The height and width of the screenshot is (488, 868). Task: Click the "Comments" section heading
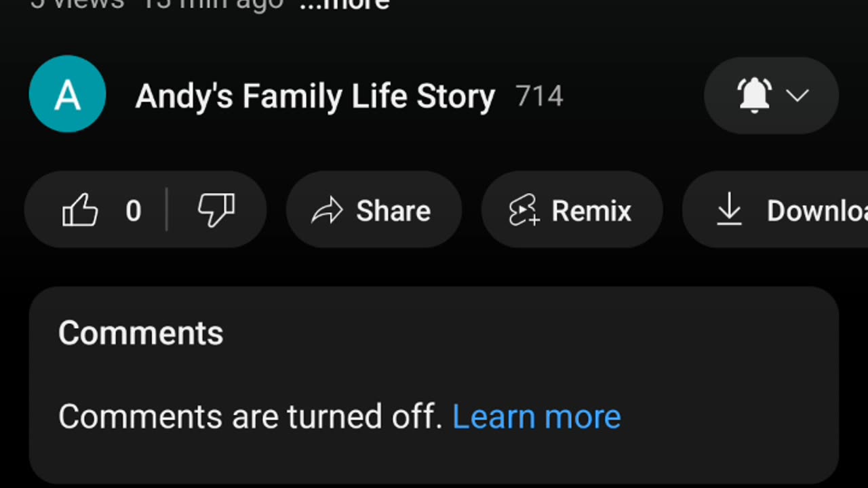pos(140,333)
